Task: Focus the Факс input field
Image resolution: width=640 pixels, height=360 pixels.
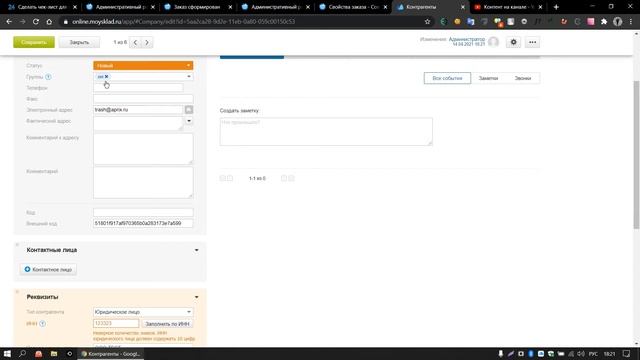Action: point(143,99)
